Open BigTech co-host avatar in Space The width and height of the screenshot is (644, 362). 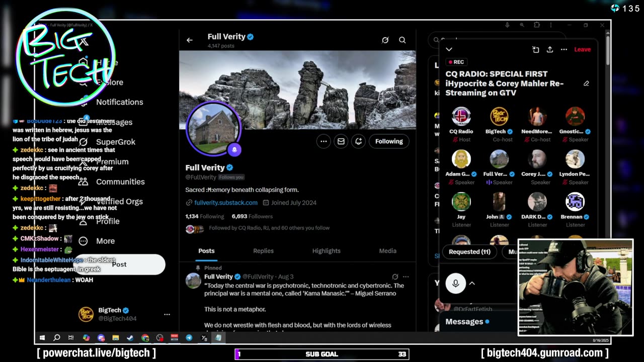(499, 116)
